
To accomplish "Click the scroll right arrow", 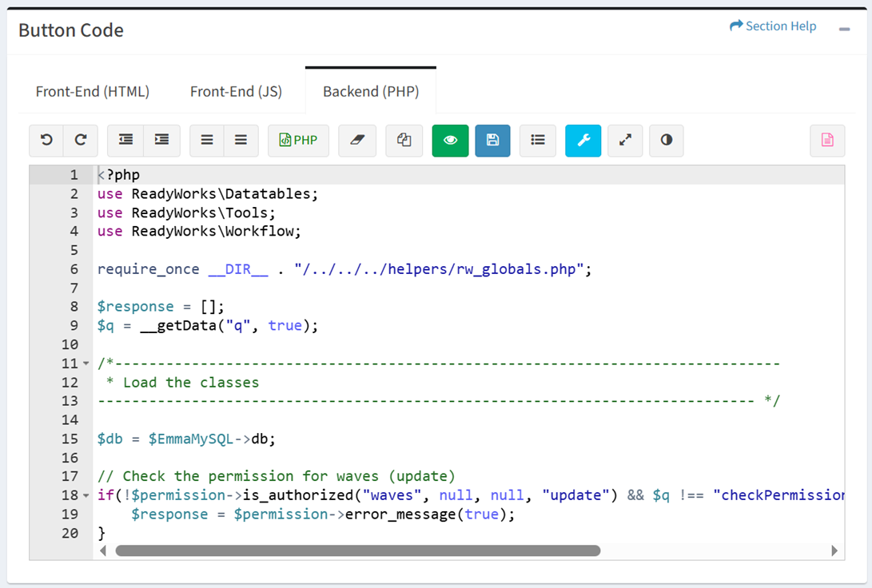I will (x=834, y=550).
